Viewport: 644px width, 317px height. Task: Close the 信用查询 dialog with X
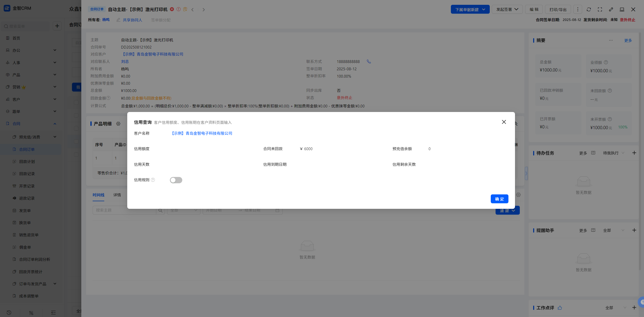click(504, 122)
